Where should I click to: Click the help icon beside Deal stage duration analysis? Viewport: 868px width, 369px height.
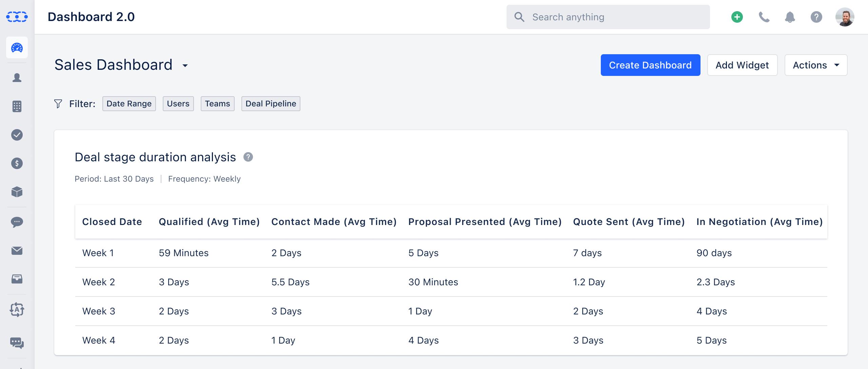point(248,157)
